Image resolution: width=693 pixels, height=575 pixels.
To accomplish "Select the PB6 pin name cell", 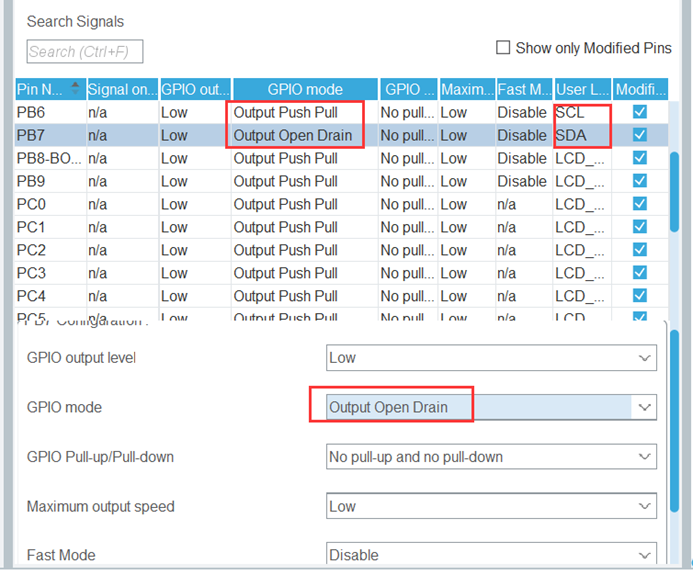I will click(x=50, y=112).
